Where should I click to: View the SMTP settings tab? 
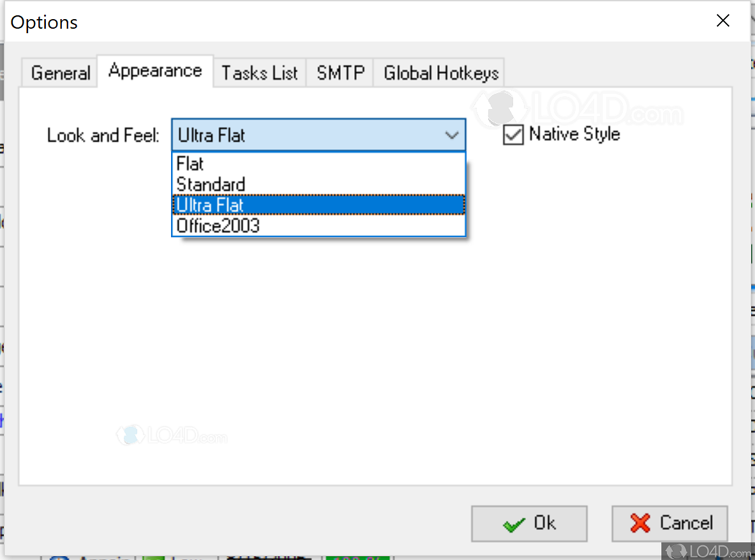tap(340, 73)
